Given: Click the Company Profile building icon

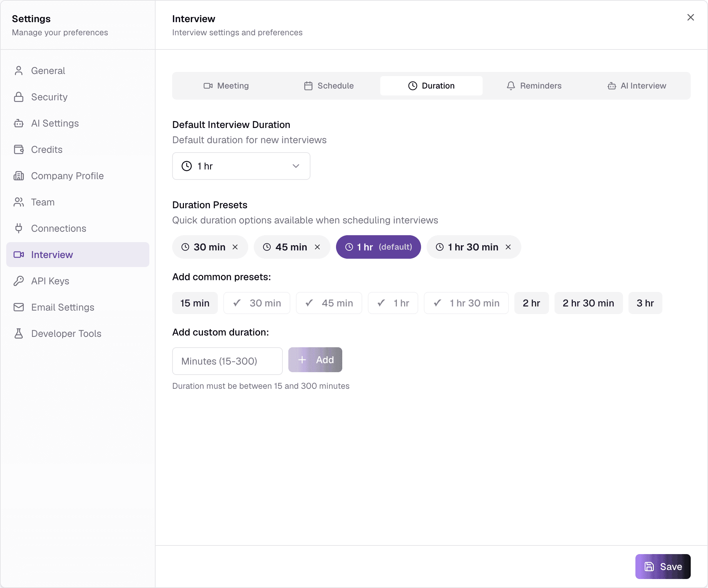Looking at the screenshot, I should click(19, 176).
